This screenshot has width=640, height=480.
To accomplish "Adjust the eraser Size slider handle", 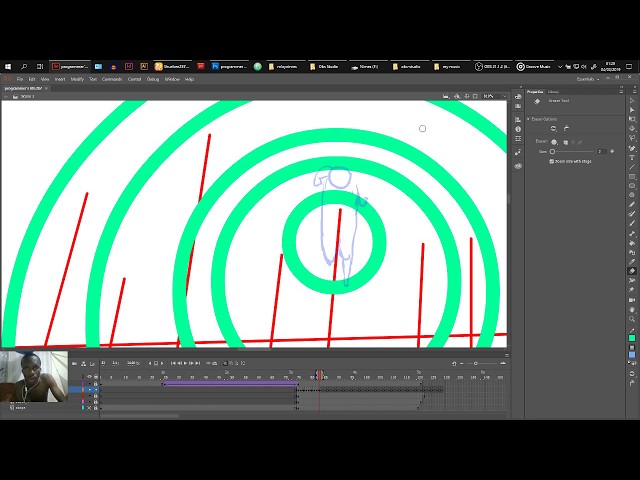I will (552, 151).
